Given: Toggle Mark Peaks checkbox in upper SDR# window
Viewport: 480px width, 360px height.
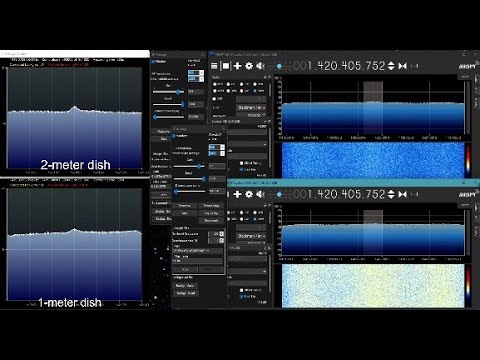Looking at the screenshot, I should (x=241, y=163).
